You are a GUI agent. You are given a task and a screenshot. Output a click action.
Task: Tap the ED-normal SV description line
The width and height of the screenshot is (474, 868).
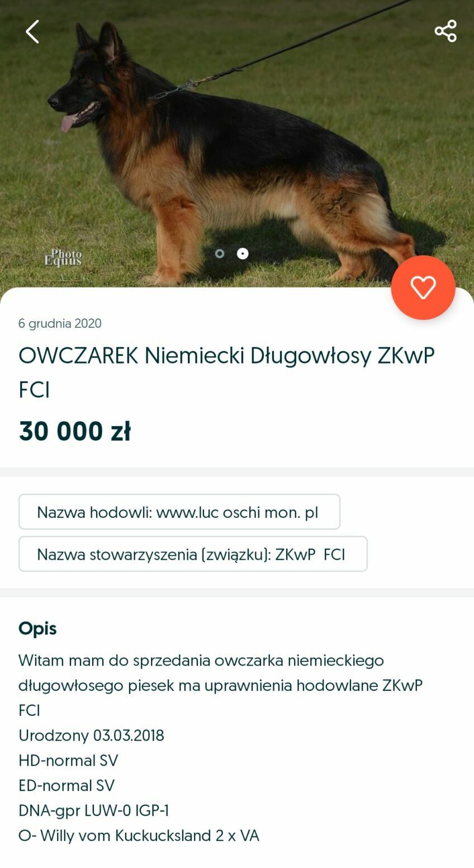click(x=67, y=785)
